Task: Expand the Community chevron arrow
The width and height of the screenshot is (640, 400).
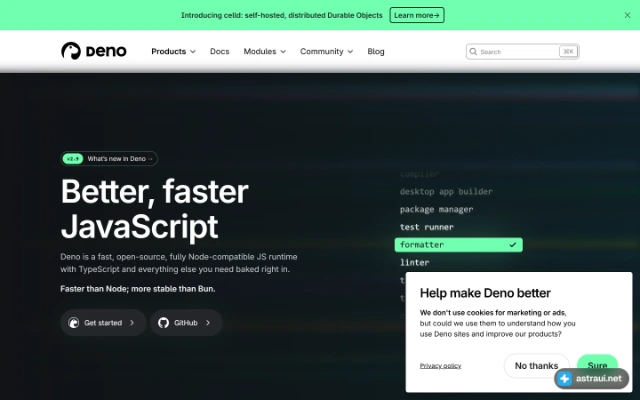Action: (350, 52)
